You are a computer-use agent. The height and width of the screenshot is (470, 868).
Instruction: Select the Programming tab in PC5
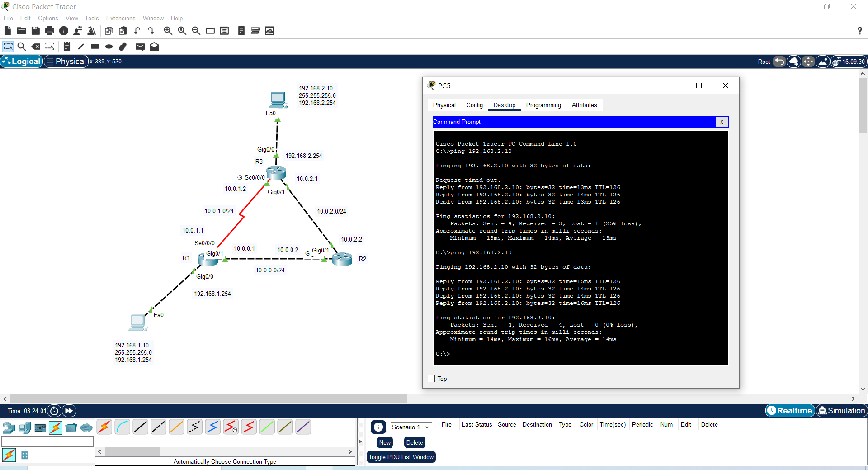pos(543,105)
